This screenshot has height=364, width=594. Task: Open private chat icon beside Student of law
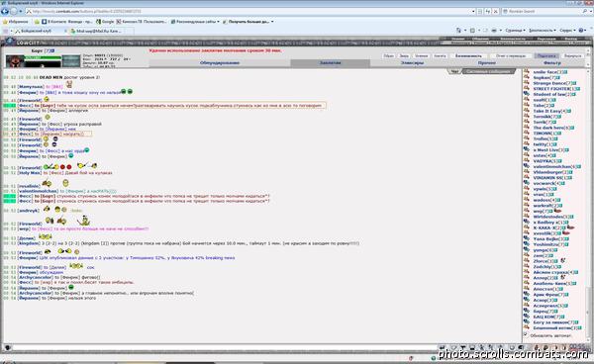tap(527, 94)
